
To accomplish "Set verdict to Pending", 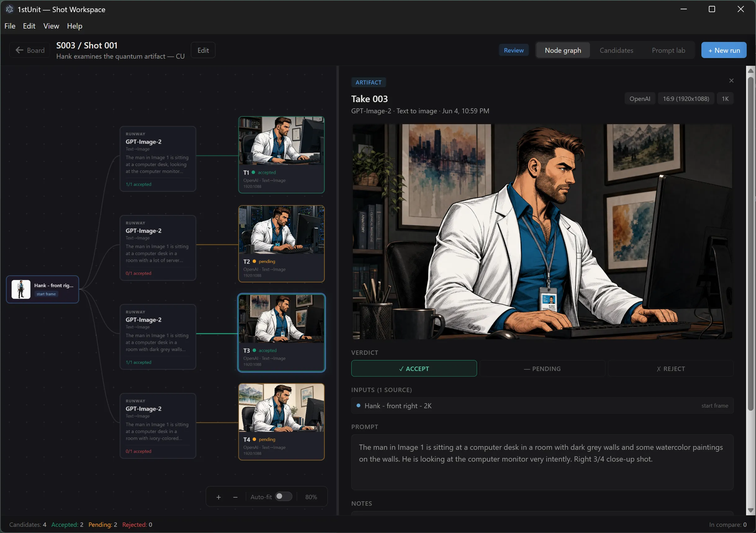I will [x=542, y=368].
